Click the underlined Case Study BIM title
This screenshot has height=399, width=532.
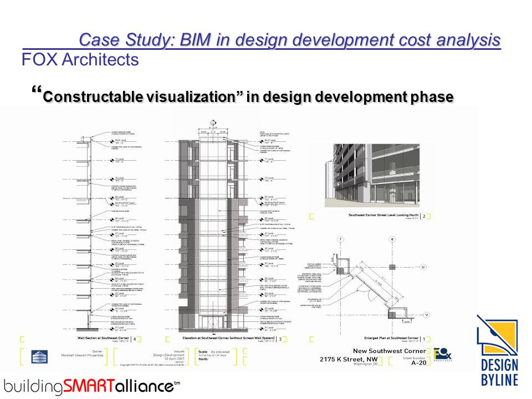(x=289, y=40)
